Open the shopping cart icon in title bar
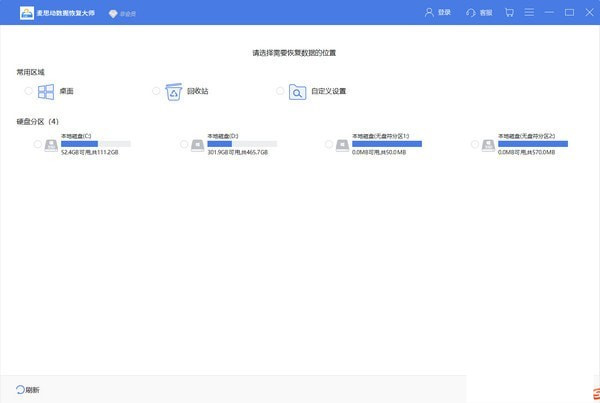The width and height of the screenshot is (600, 403). click(x=509, y=13)
